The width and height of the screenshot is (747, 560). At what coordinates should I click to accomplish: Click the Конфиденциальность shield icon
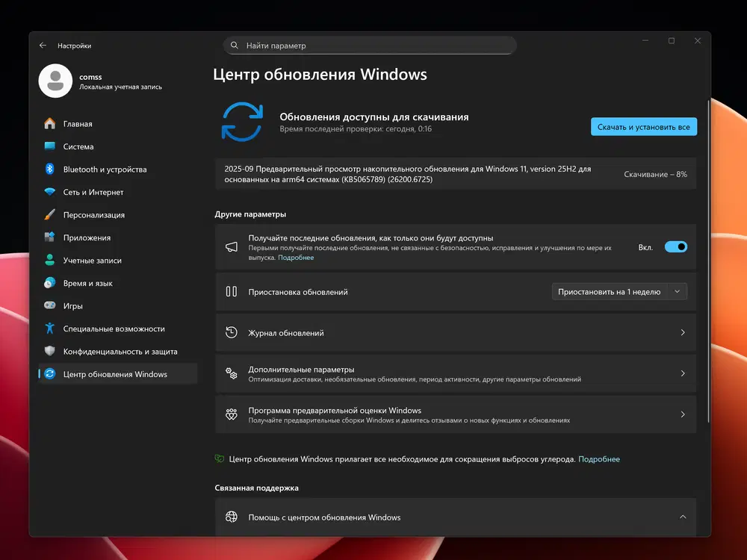point(49,351)
